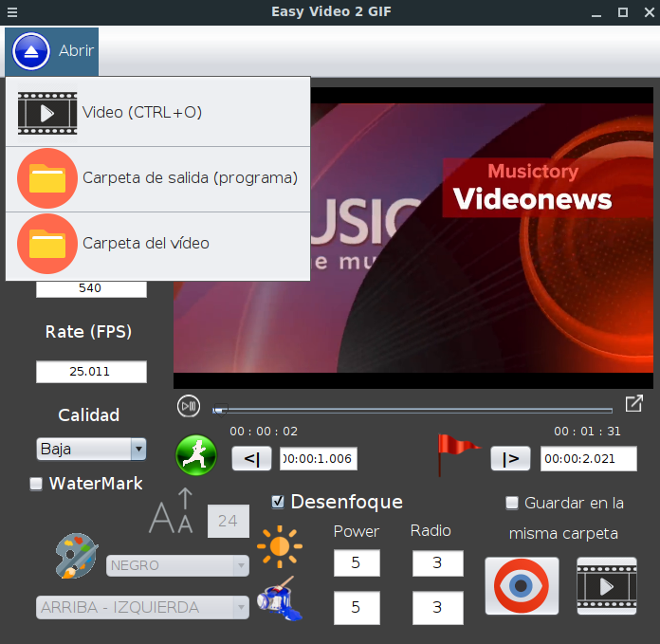Edit the end time field 00:00:2.021

(589, 458)
